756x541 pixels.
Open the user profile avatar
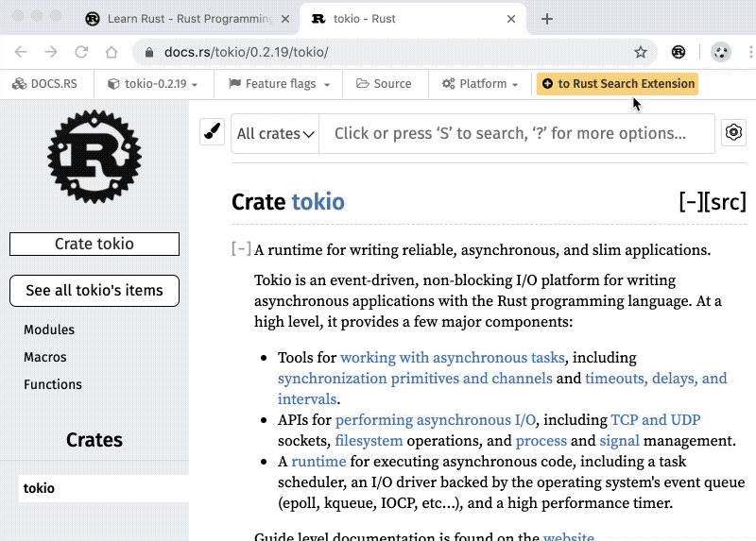721,52
